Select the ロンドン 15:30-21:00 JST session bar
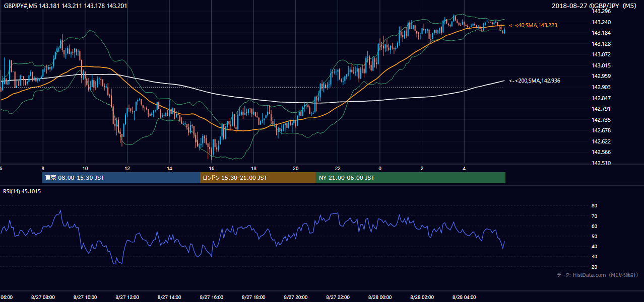 pos(258,178)
